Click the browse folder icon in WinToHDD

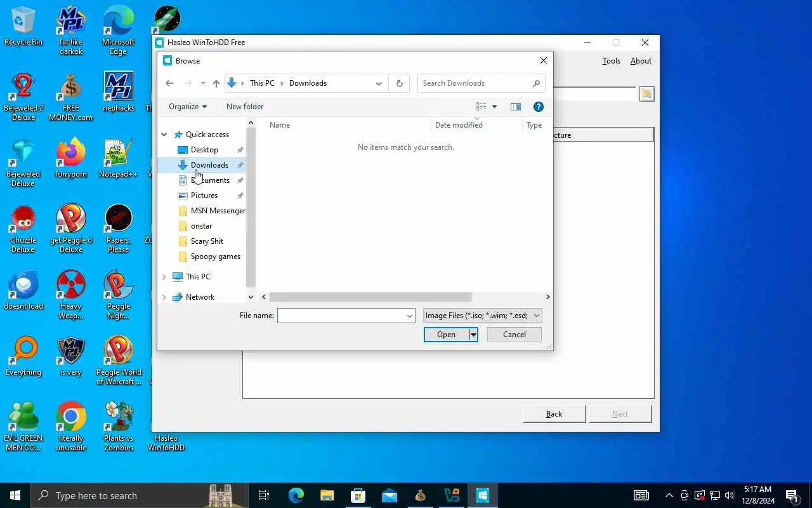[646, 94]
